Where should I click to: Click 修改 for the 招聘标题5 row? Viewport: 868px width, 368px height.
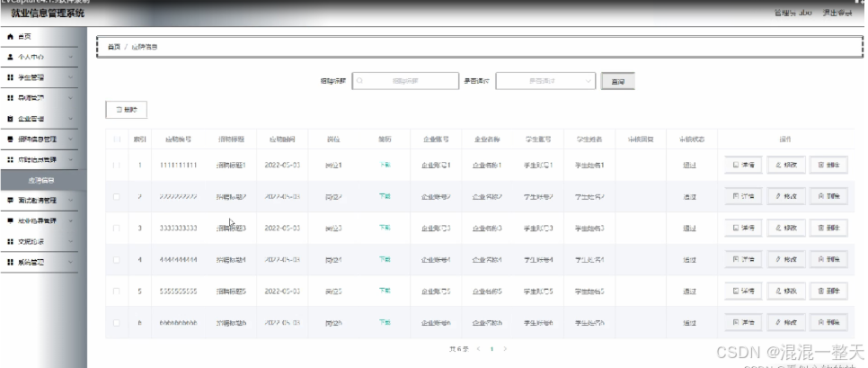(786, 291)
